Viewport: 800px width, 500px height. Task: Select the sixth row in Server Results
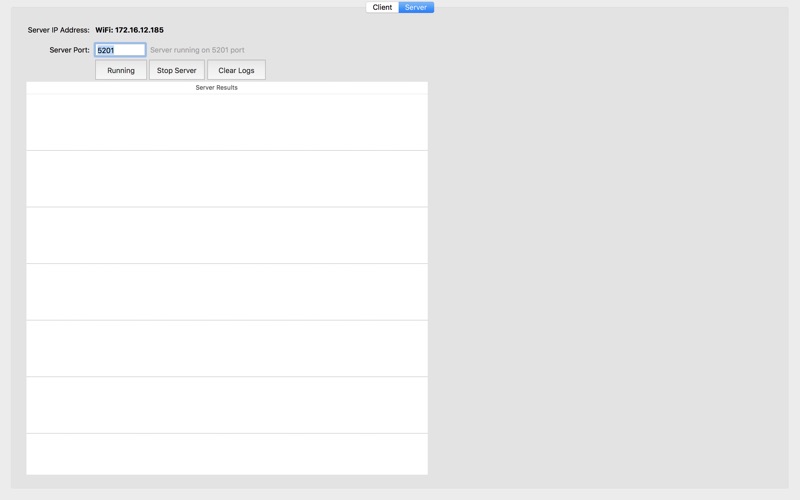pos(227,406)
